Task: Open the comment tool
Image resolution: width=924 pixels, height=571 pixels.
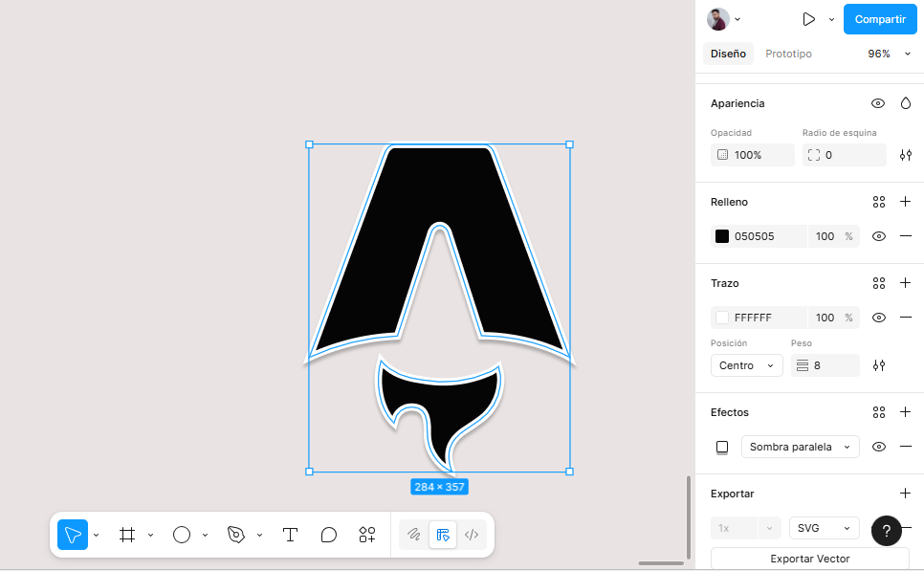Action: [329, 535]
